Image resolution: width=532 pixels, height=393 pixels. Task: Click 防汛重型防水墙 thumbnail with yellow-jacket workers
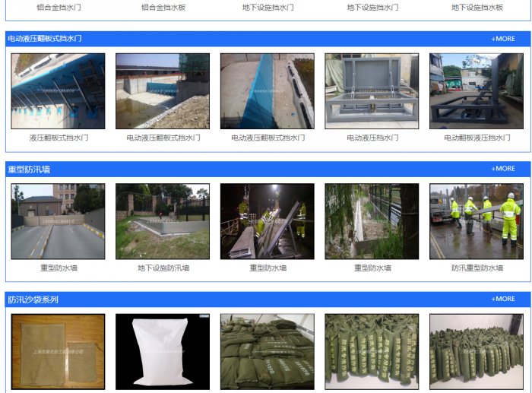coord(477,221)
